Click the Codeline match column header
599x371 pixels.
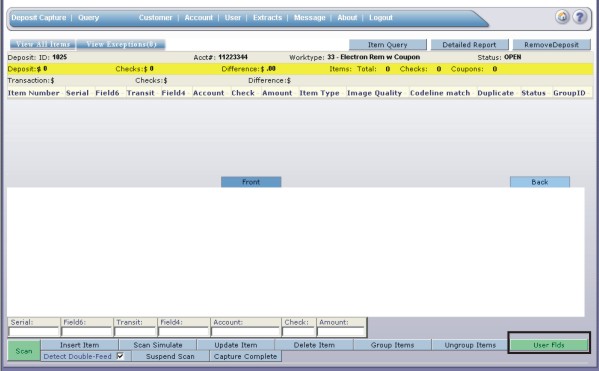click(x=440, y=93)
